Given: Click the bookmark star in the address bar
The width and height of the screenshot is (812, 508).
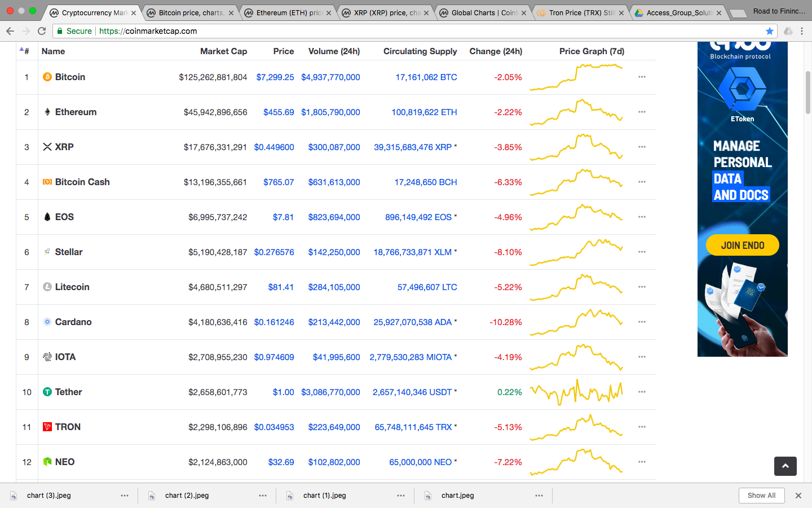Looking at the screenshot, I should click(x=770, y=31).
